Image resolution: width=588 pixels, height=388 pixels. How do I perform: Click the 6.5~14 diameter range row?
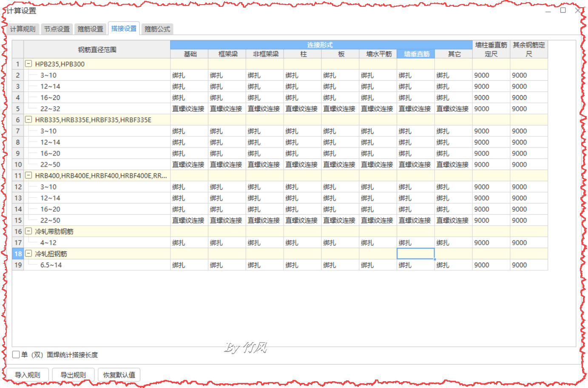[97, 265]
